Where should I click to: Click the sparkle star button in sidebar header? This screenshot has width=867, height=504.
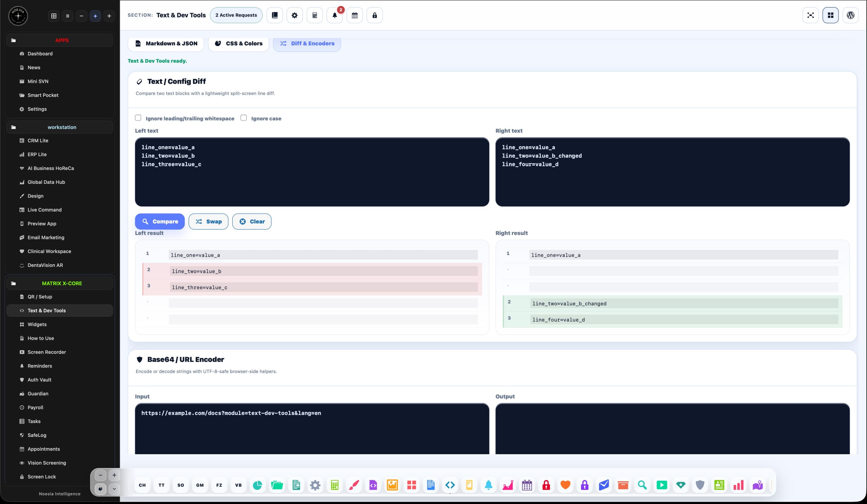point(95,16)
